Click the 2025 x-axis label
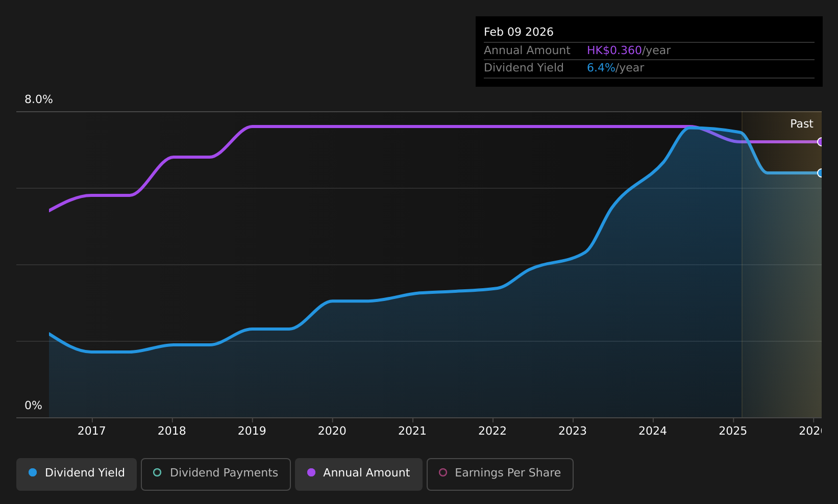Screen dimensions: 838x504 pos(733,431)
